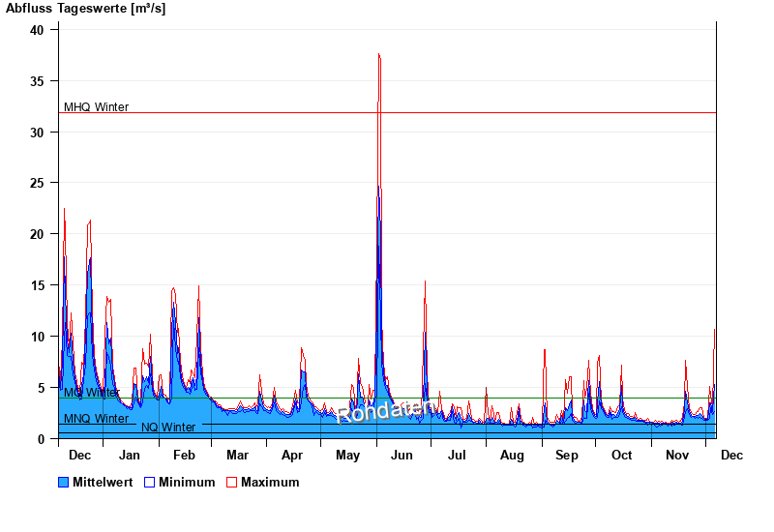Click the MHQ Winter threshold label
Viewport: 774px width, 532px height.
coord(96,107)
